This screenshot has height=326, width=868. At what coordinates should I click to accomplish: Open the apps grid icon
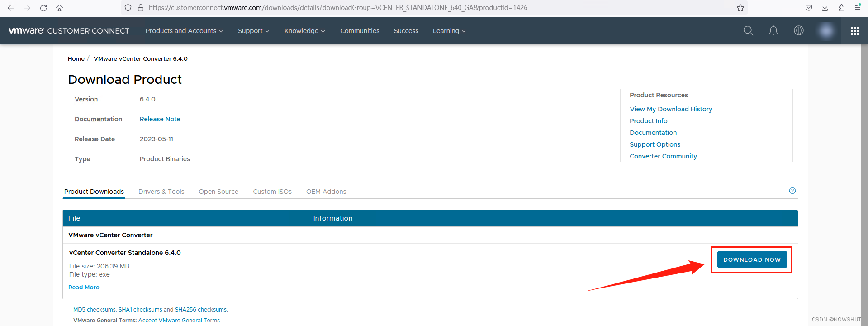point(855,31)
